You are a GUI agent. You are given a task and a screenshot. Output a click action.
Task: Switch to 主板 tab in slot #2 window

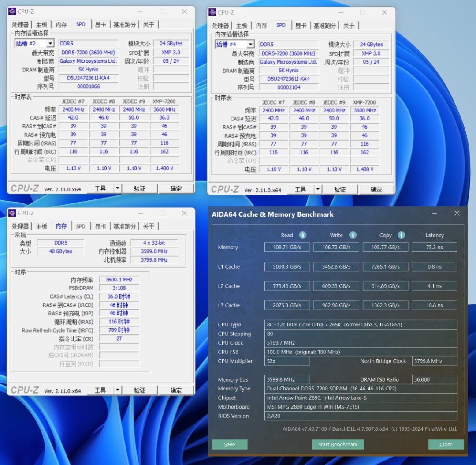[x=41, y=25]
